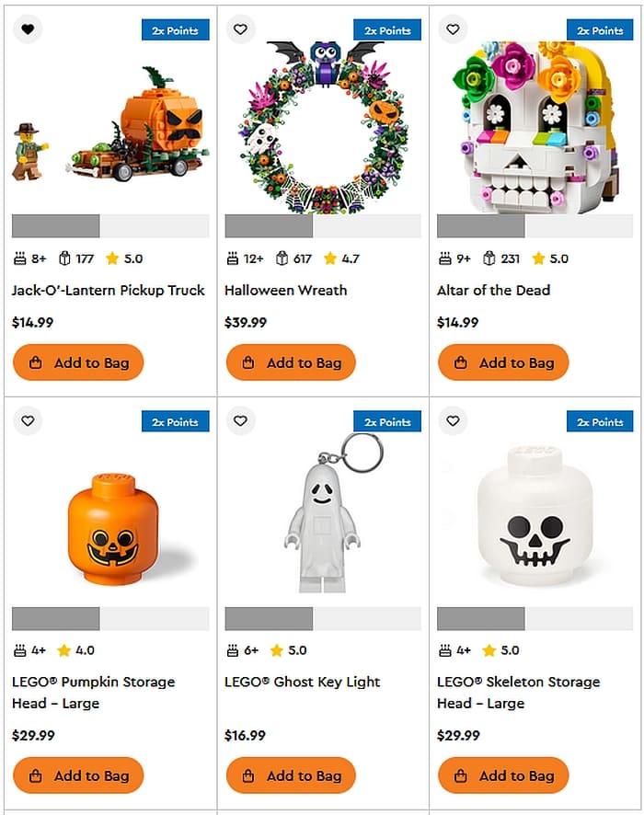Screen dimensions: 644x815
Task: Toggle wishlist heart on Jack-O'-Lantern Pickup Truck
Action: coord(28,29)
